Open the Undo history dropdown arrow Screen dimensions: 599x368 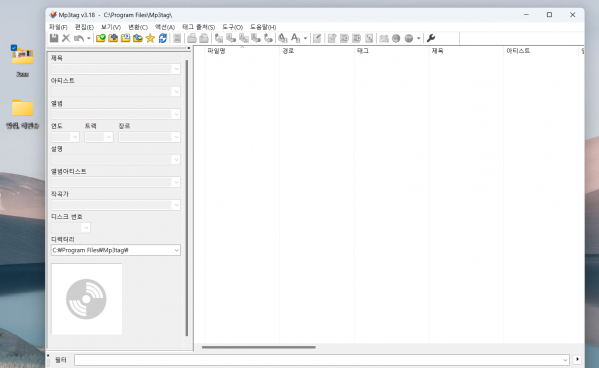pyautogui.click(x=89, y=38)
